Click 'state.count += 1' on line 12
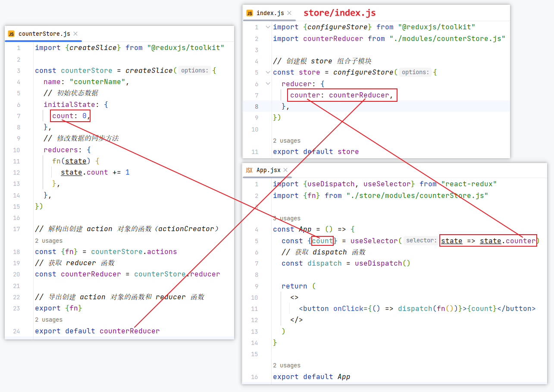 (95, 172)
